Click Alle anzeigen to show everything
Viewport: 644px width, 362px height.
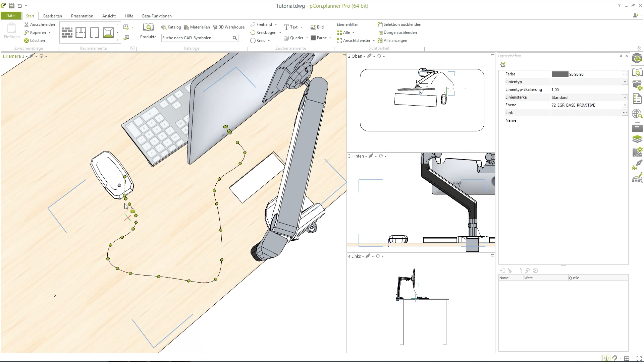click(x=392, y=41)
